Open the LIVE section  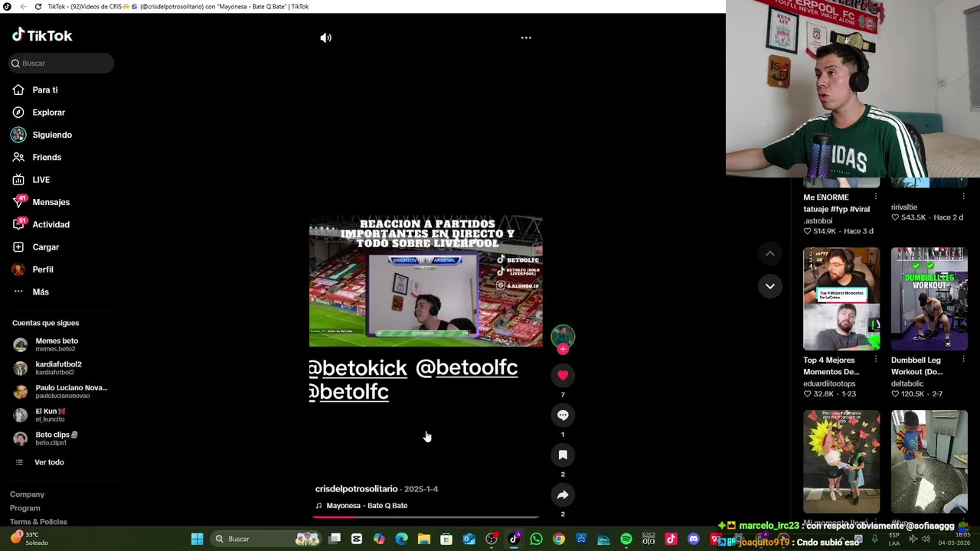(31, 180)
